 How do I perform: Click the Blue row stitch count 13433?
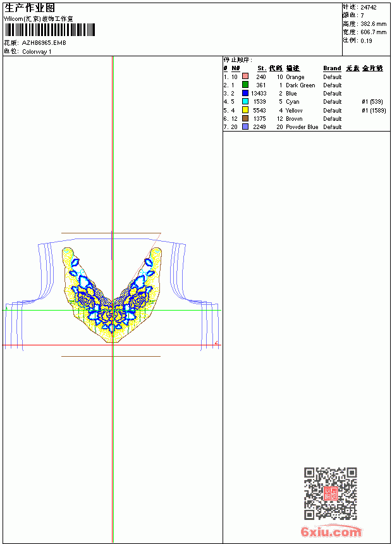click(x=259, y=94)
